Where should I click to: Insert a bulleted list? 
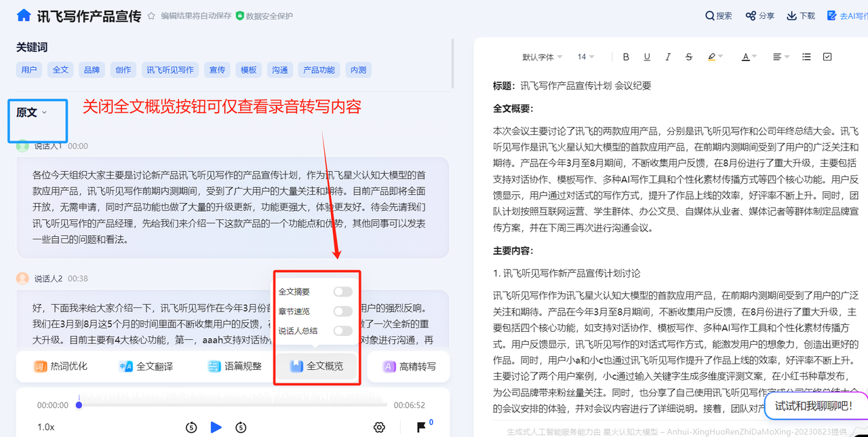pyautogui.click(x=806, y=57)
